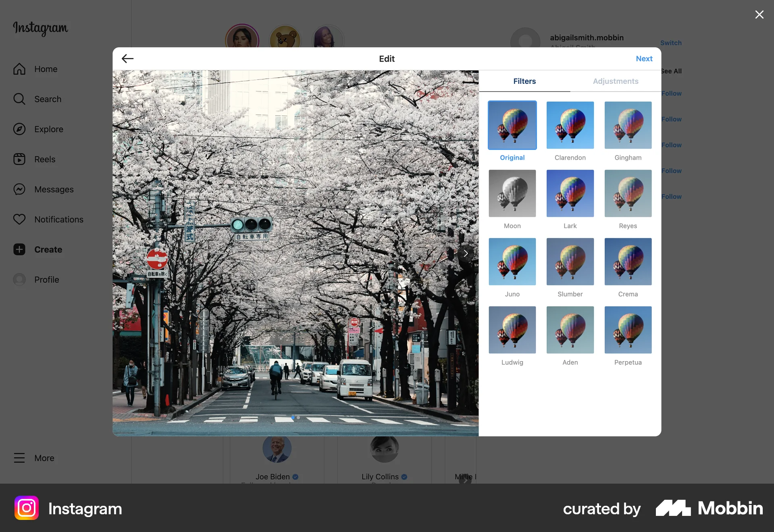Image resolution: width=774 pixels, height=532 pixels.
Task: Click the Switch account link
Action: tap(671, 43)
